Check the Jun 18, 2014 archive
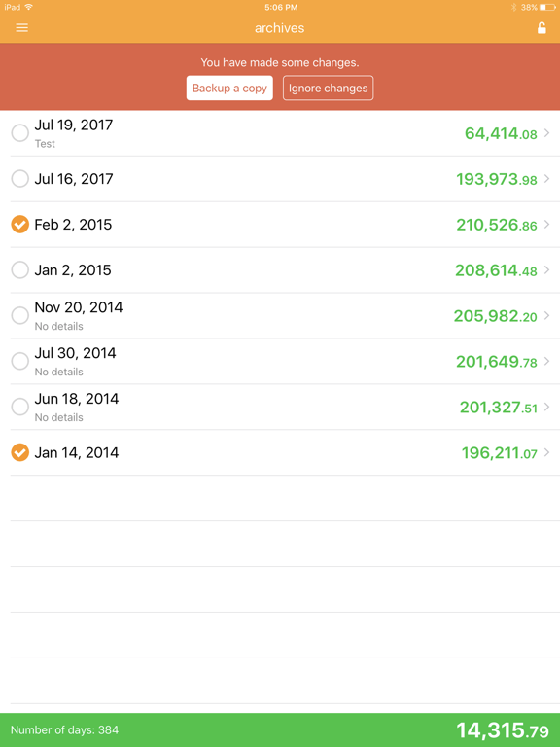This screenshot has height=747, width=560. (x=20, y=407)
